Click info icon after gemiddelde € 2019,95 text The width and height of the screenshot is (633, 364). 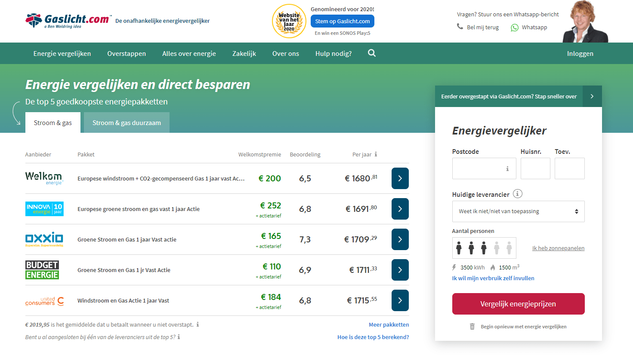198,324
